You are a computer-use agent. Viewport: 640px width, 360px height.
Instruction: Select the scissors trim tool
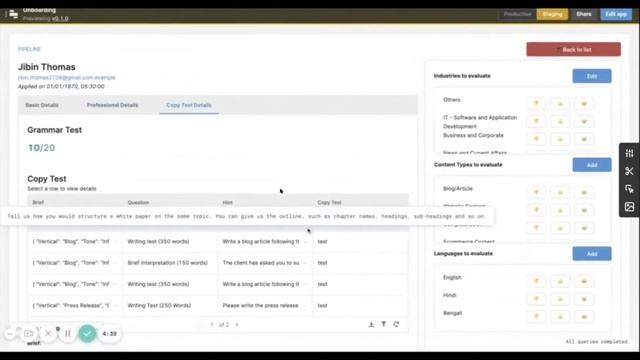coord(629,171)
